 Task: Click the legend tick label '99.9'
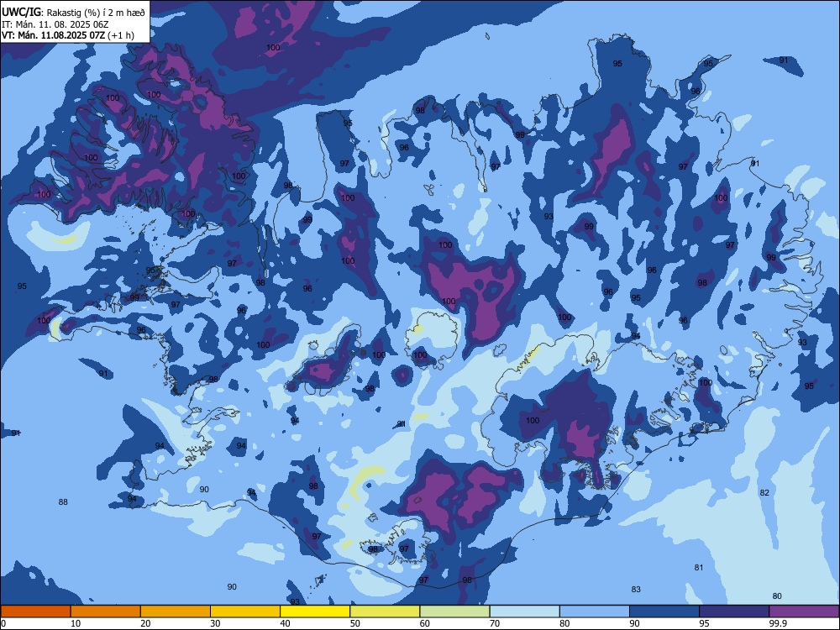(778, 623)
